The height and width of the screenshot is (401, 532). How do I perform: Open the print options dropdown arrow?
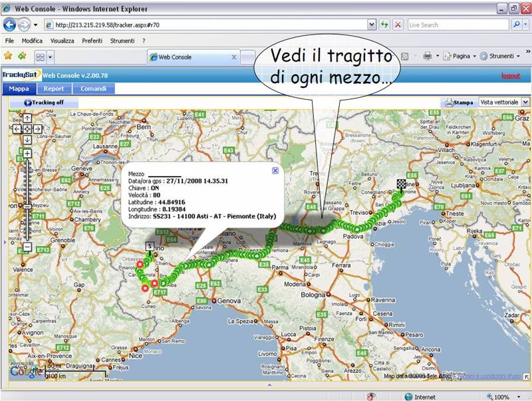438,56
